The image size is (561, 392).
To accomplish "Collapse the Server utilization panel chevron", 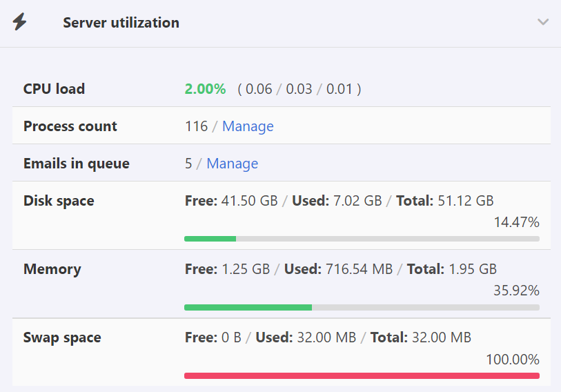I will click(543, 22).
